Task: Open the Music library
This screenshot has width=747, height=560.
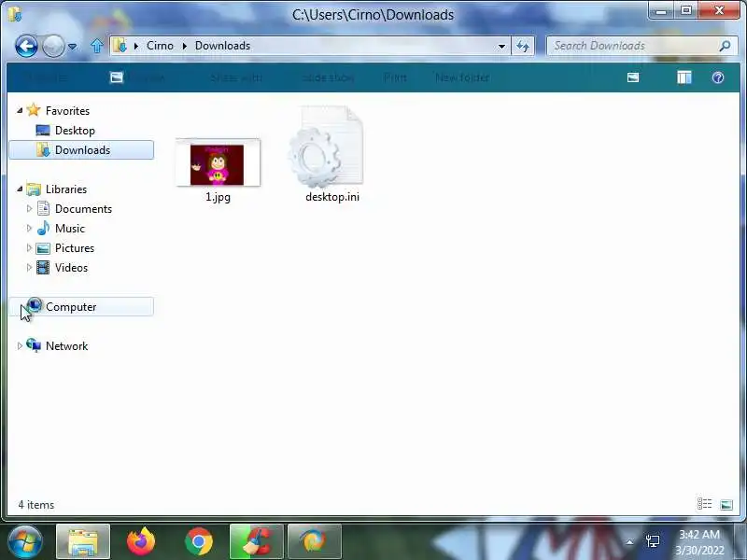Action: point(69,229)
